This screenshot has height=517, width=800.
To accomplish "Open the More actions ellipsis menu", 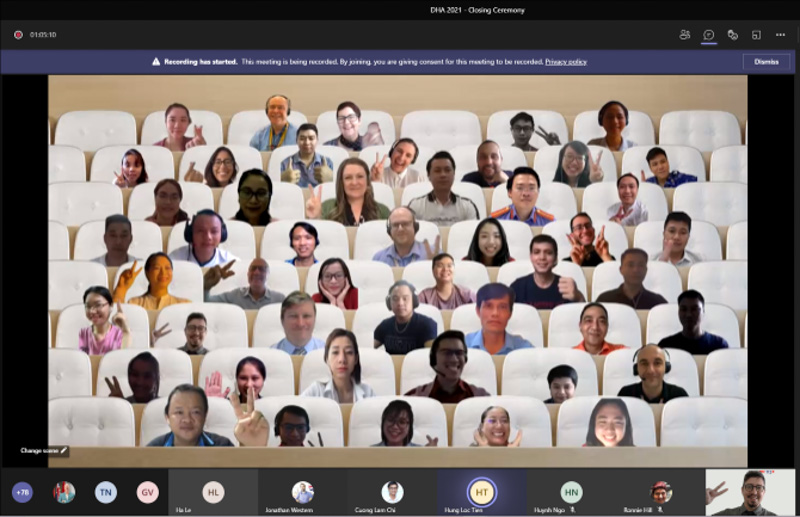I will click(780, 35).
